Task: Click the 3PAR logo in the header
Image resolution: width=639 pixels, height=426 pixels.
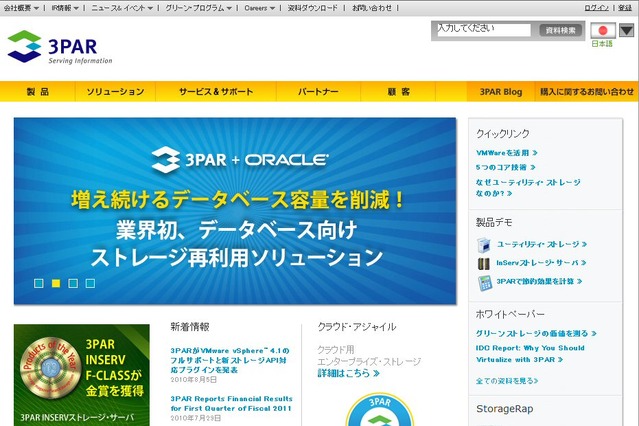Action: (x=59, y=46)
